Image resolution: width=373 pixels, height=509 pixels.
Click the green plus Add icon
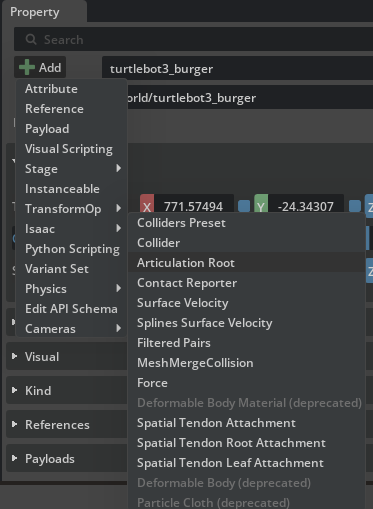(27, 67)
